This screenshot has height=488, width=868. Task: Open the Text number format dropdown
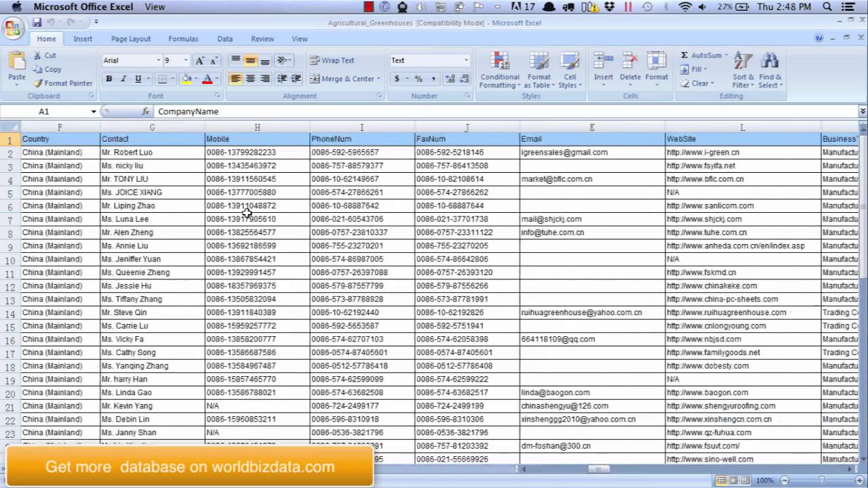tap(466, 60)
